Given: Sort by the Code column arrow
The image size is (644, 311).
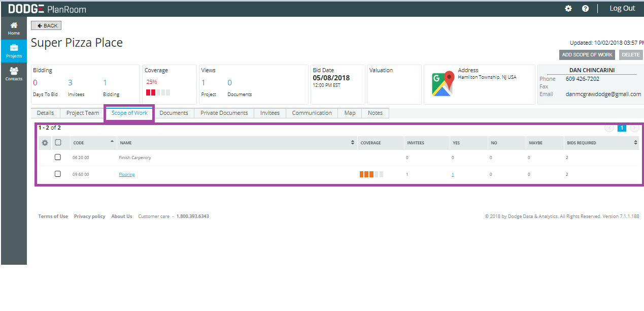Looking at the screenshot, I should click(x=112, y=142).
